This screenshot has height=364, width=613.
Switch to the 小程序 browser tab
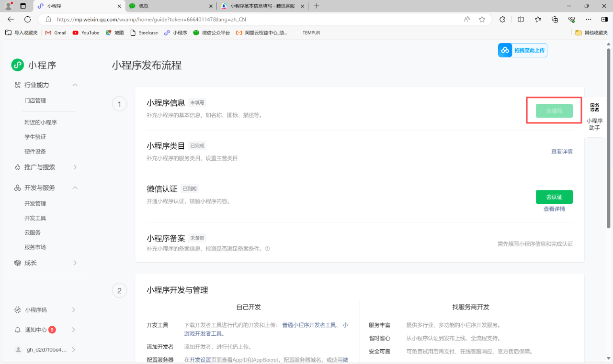[79, 6]
